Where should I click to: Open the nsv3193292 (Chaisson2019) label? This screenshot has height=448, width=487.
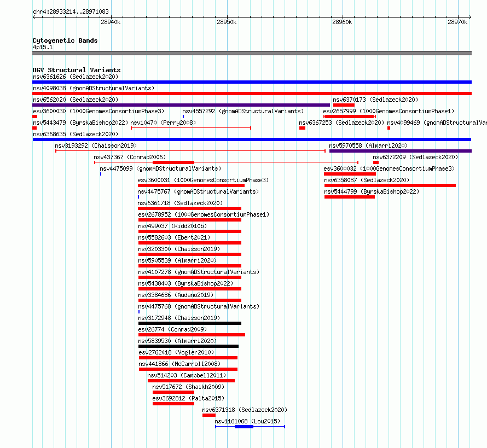tap(96, 146)
